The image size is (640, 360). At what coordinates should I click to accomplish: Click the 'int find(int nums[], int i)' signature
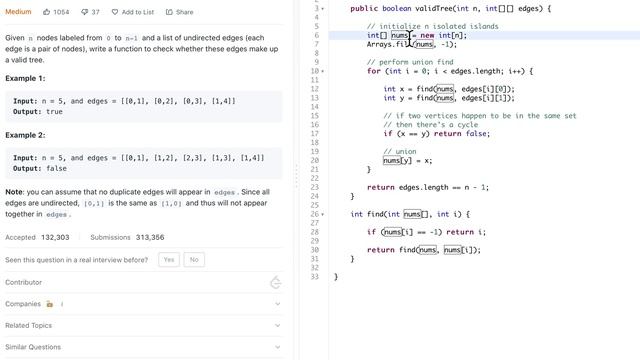(x=410, y=214)
